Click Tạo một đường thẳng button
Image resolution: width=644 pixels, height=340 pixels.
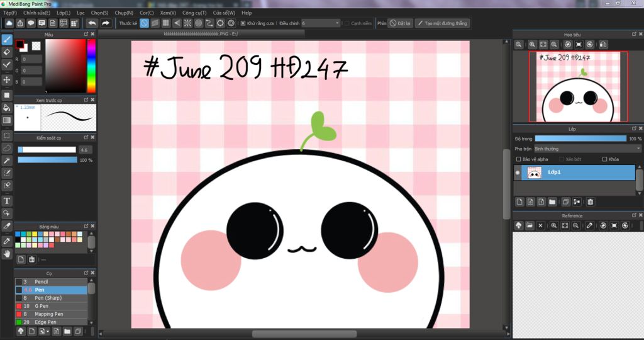coord(442,23)
